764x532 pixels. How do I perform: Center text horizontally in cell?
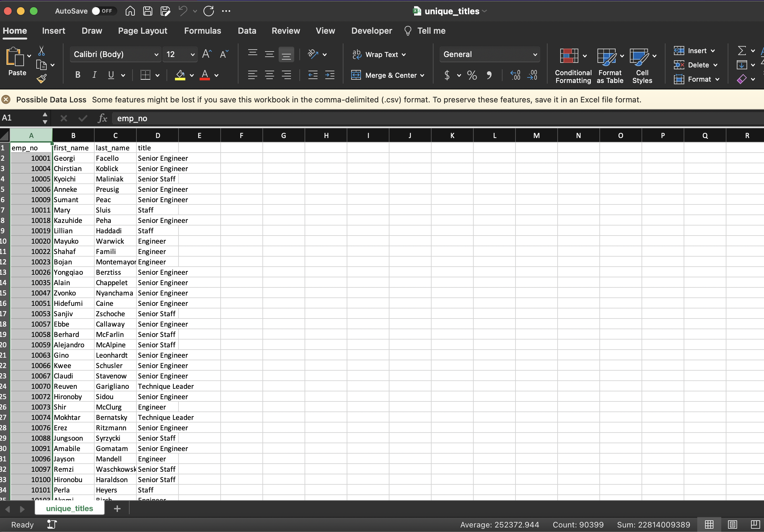click(x=270, y=75)
